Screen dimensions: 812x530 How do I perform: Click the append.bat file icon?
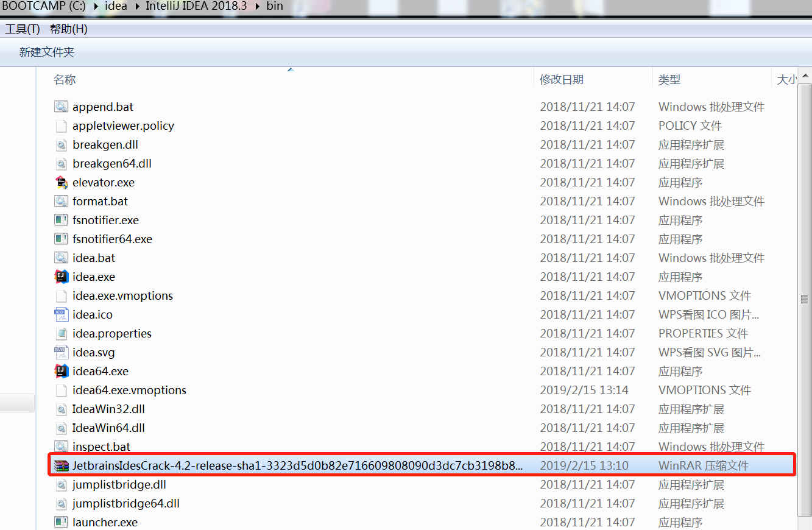61,107
